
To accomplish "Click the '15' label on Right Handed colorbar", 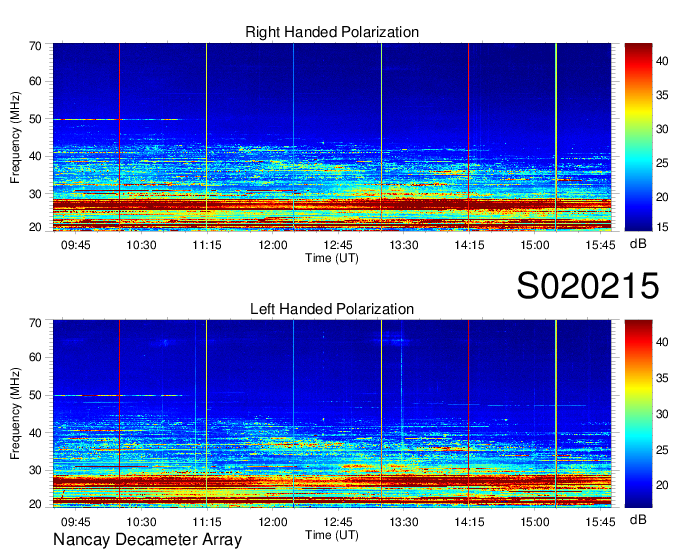I will tap(662, 227).
